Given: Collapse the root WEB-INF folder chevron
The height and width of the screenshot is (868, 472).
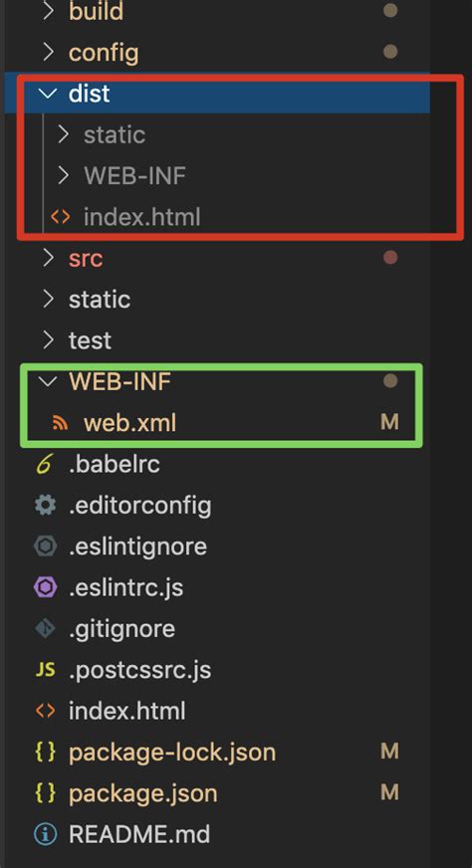Looking at the screenshot, I should pyautogui.click(x=49, y=381).
